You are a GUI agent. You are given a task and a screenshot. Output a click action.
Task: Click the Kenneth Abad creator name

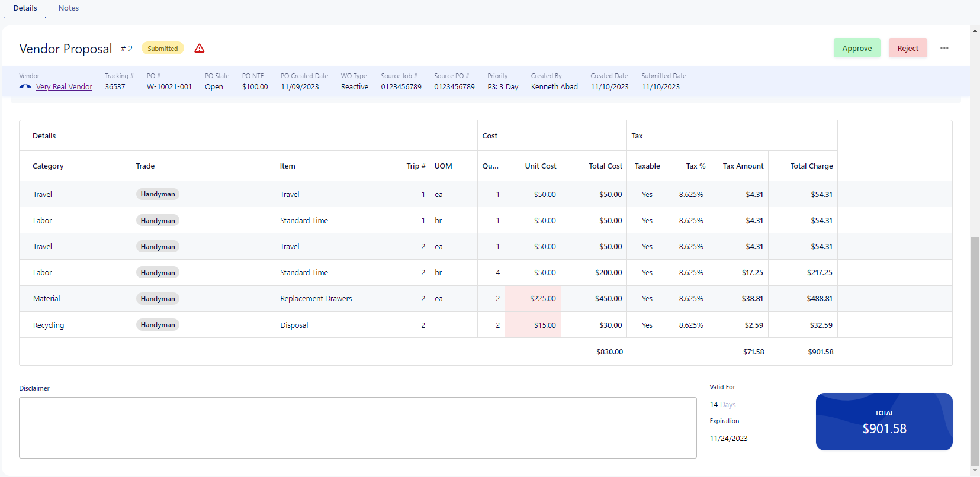554,86
